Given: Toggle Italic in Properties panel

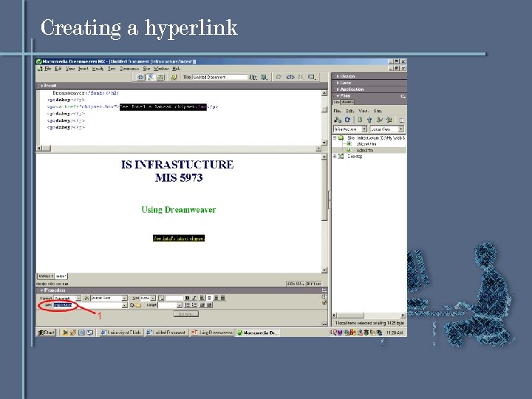Looking at the screenshot, I should tap(194, 298).
